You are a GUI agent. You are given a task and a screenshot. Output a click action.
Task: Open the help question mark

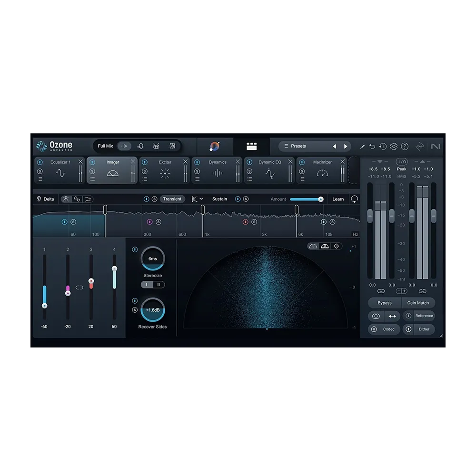[x=405, y=147]
